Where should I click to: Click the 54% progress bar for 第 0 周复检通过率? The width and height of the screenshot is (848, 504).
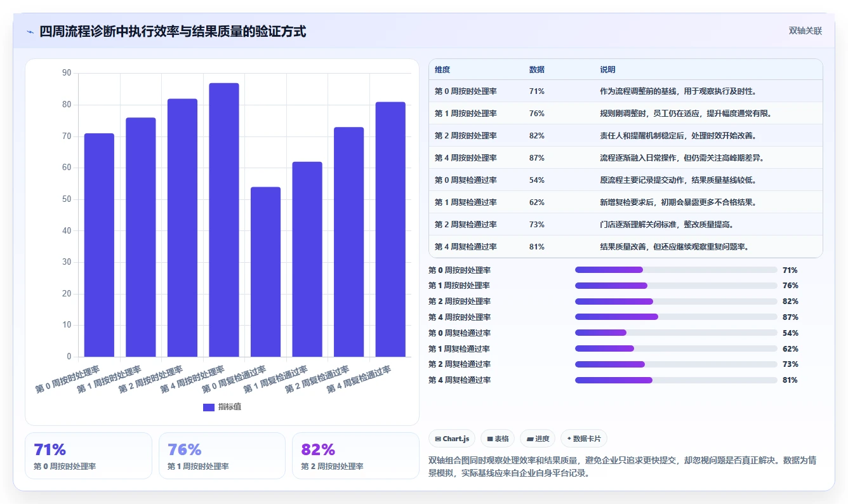pyautogui.click(x=676, y=333)
